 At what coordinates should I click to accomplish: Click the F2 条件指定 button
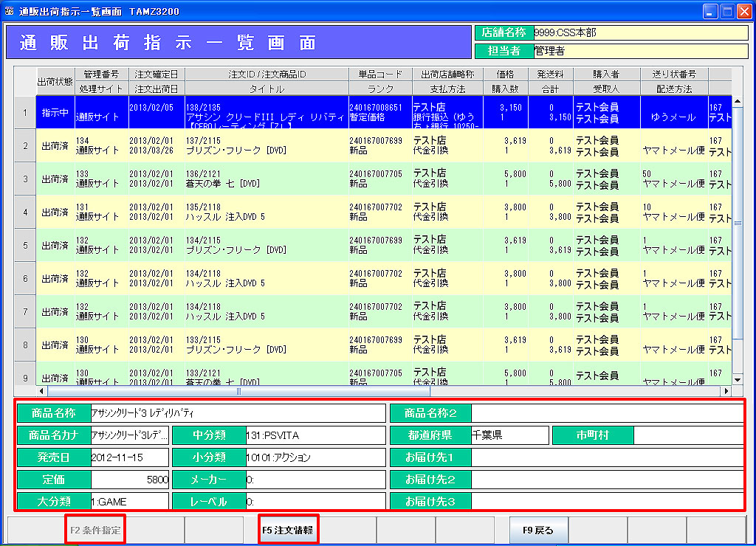pos(95,530)
